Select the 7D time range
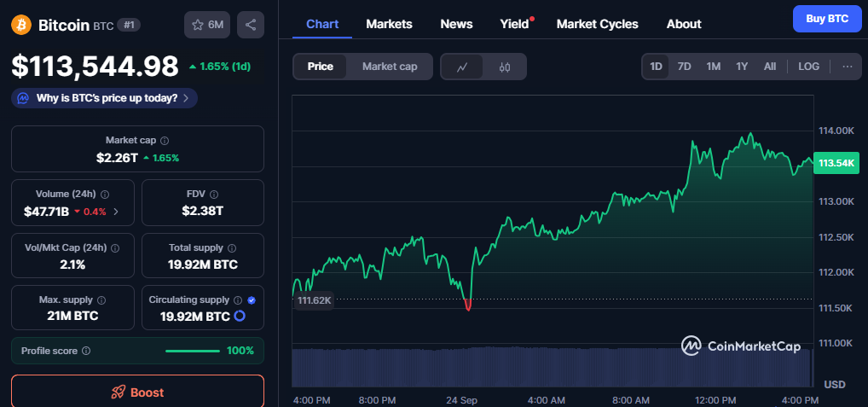Image resolution: width=868 pixels, height=407 pixels. [684, 67]
